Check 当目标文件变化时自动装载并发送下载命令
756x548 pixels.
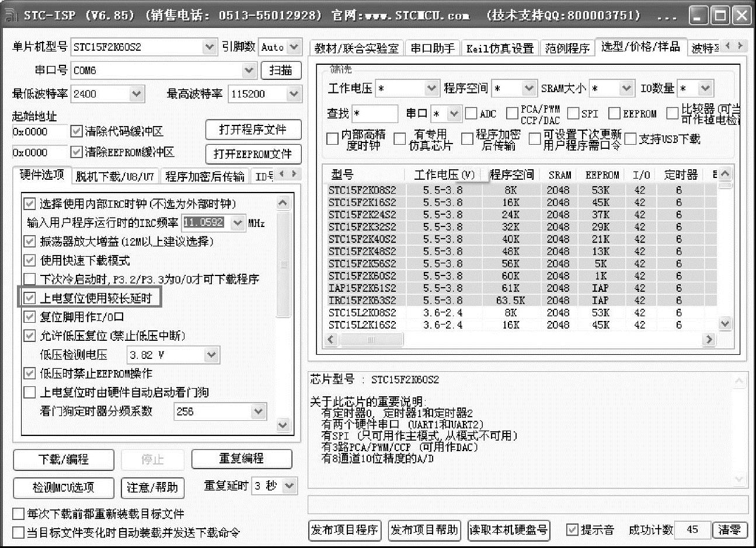point(18,533)
